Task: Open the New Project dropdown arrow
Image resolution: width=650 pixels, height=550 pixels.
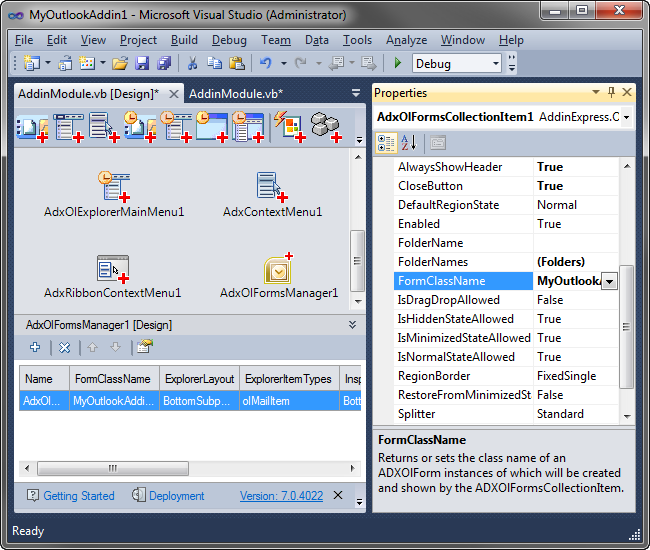Action: pyautogui.click(x=48, y=63)
